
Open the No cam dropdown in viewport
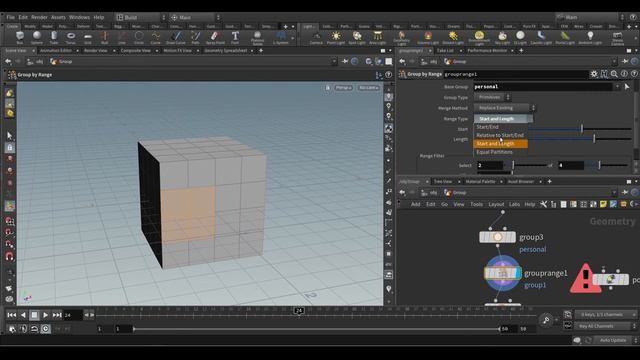tap(368, 88)
